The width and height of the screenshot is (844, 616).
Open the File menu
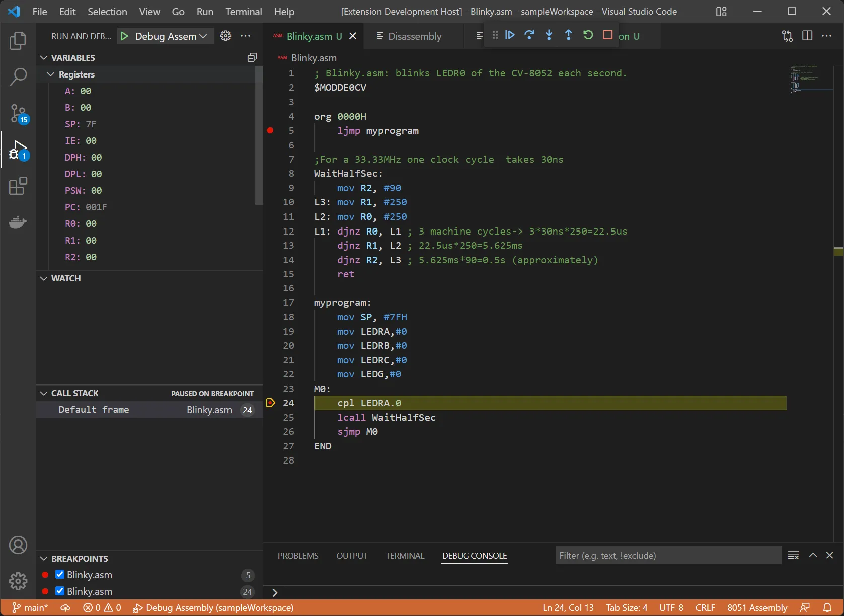point(40,12)
